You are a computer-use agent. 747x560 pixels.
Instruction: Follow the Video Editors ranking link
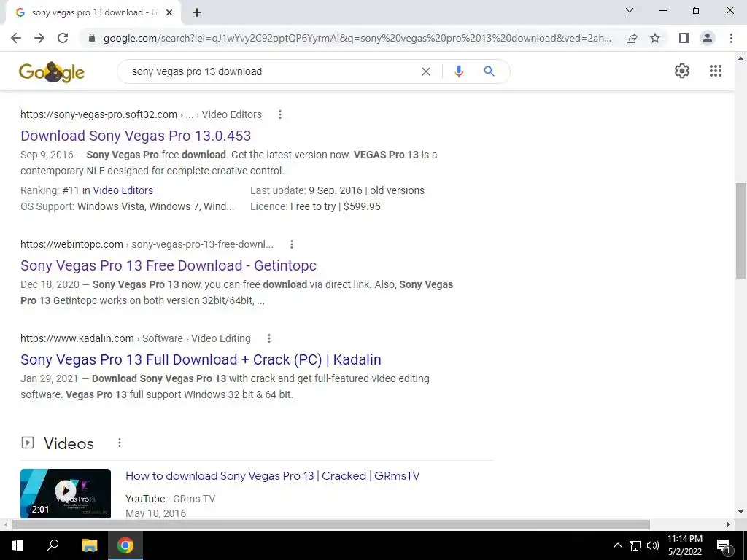pyautogui.click(x=123, y=190)
